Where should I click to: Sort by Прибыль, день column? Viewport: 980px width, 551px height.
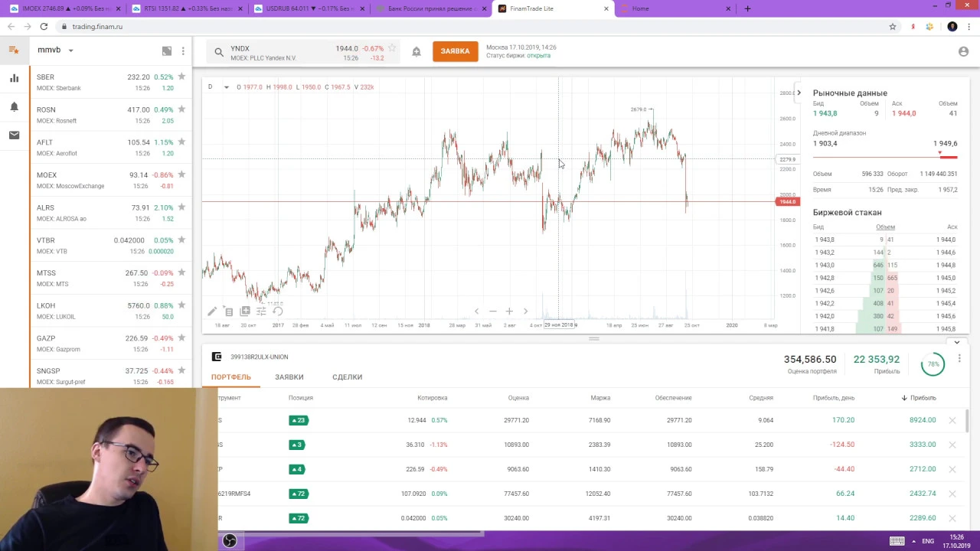tap(834, 398)
